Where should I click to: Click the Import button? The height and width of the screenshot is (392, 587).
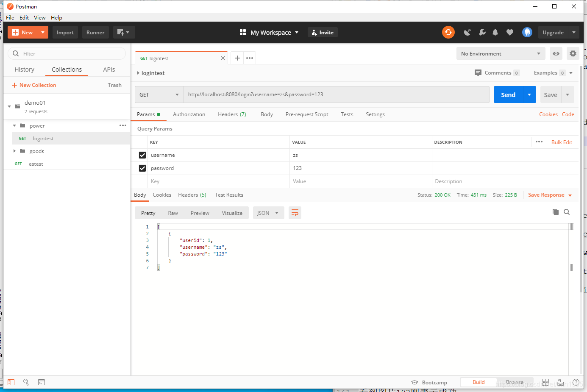[x=65, y=32]
